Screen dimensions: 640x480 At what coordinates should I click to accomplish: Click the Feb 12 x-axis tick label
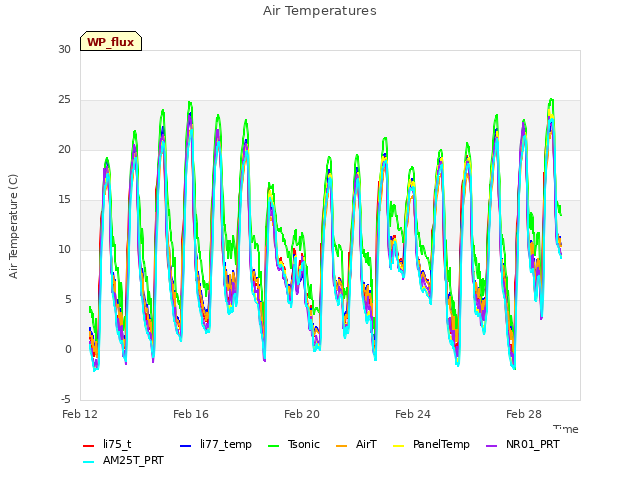pyautogui.click(x=80, y=414)
